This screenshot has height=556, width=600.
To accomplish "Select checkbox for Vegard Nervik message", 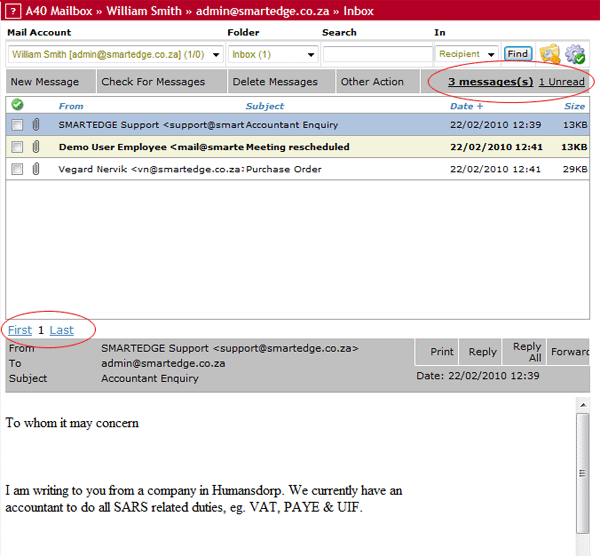I will (x=17, y=169).
